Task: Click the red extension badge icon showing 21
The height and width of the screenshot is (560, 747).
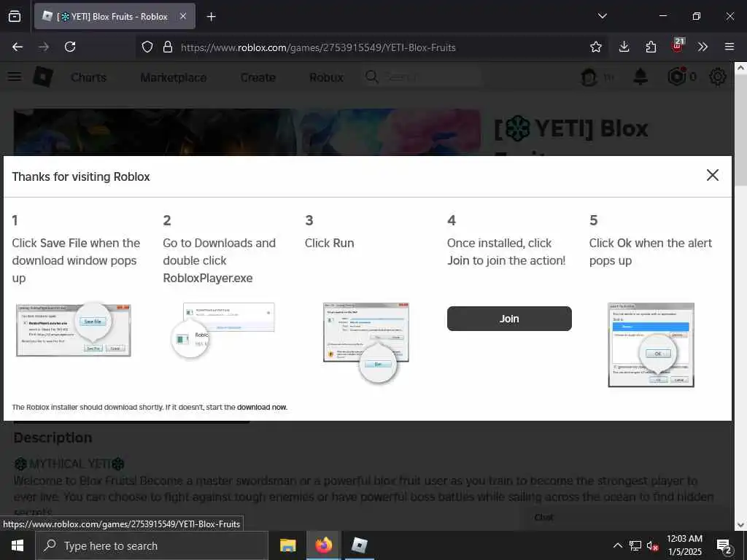Action: coord(678,46)
